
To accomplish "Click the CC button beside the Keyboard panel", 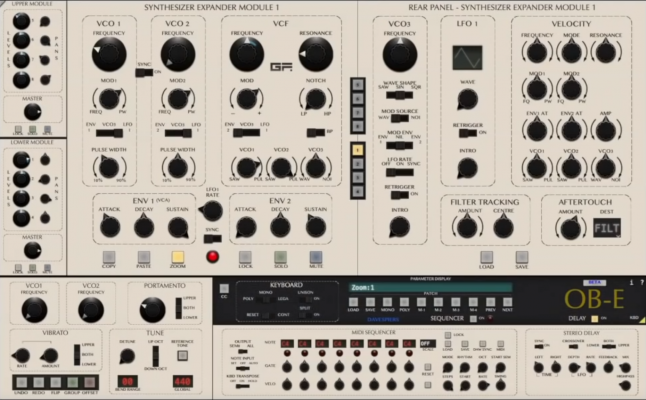I will click(x=224, y=288).
